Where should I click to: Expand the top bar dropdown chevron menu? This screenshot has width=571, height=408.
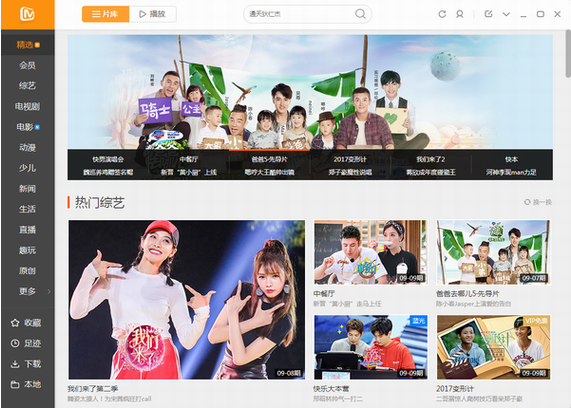[506, 14]
